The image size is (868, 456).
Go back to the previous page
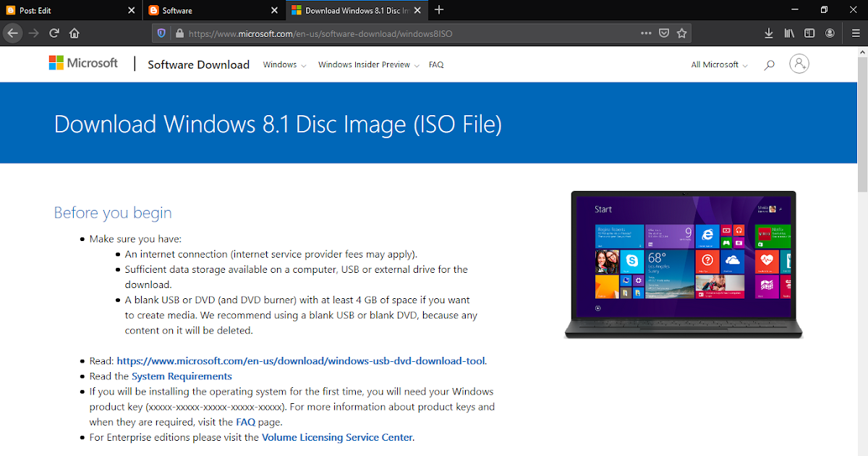click(12, 33)
